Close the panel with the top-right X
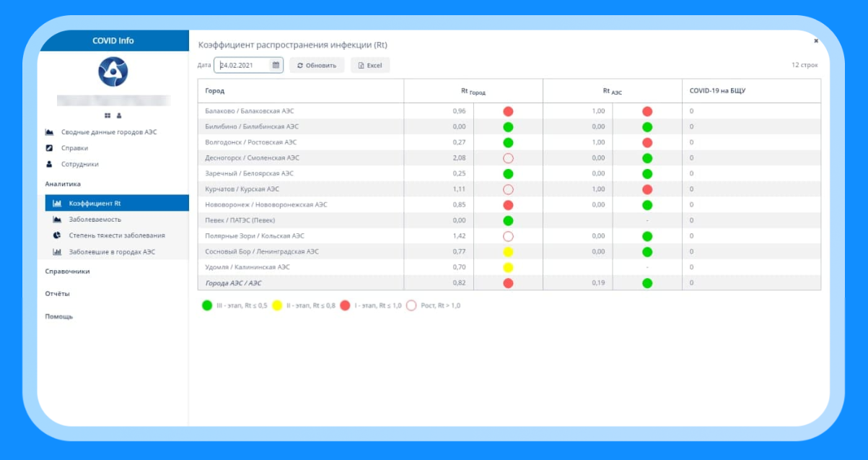 coord(816,41)
